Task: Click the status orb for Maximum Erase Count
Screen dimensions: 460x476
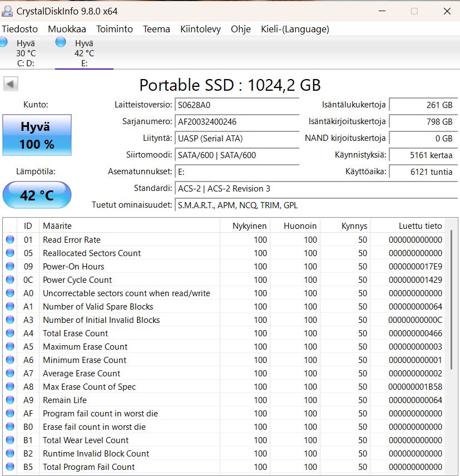Action: click(x=10, y=346)
